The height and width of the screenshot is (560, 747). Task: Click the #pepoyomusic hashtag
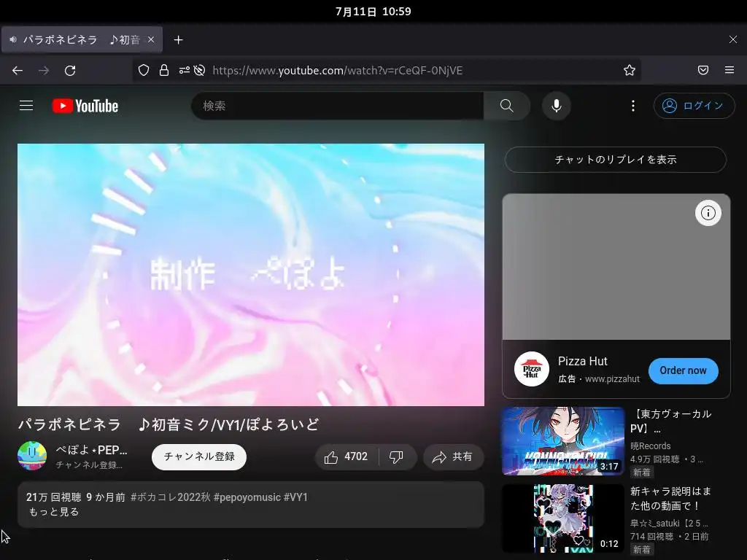(x=247, y=497)
